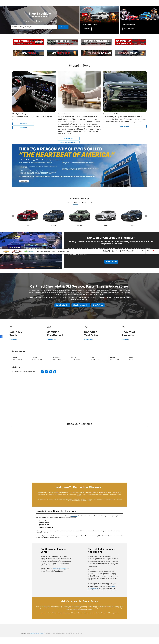Click Learn More on the Heartbeat of America banner
This screenshot has width=159, height=644.
pyautogui.click(x=24, y=181)
